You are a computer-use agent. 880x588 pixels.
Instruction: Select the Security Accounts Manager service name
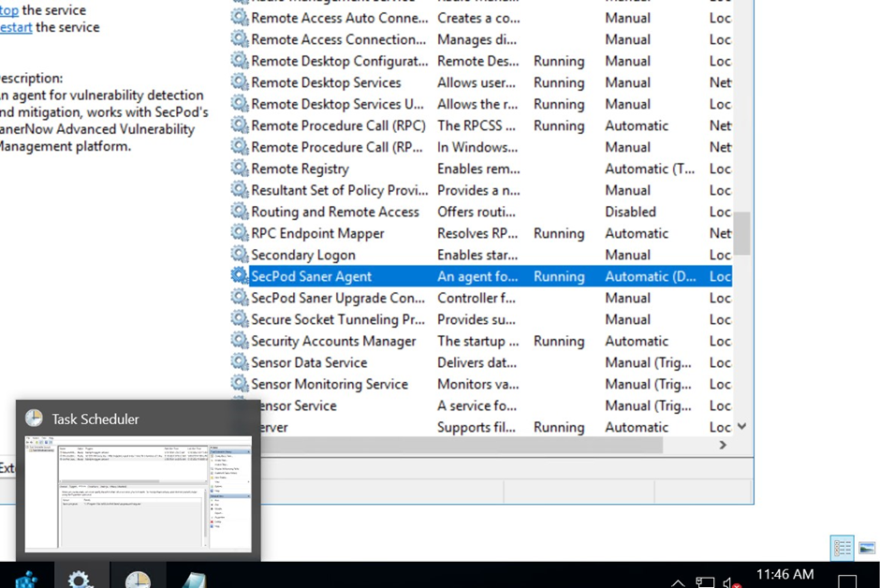click(x=333, y=341)
